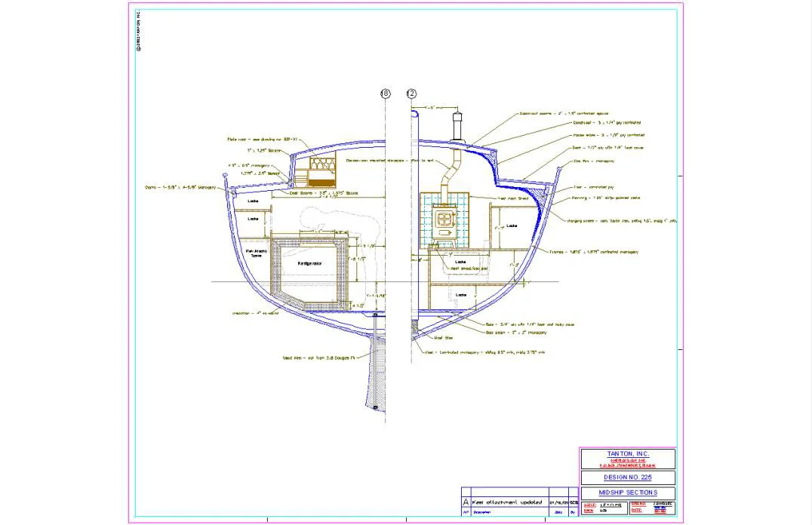
Task: Click the MIDSHIP SECTIONS title block entry
Action: click(x=628, y=493)
